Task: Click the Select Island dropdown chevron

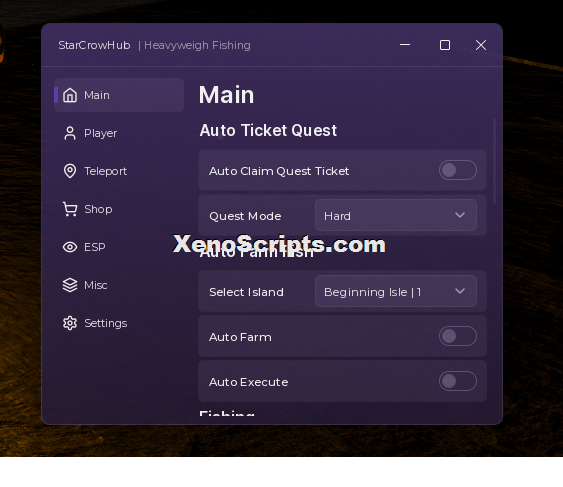Action: [x=460, y=291]
